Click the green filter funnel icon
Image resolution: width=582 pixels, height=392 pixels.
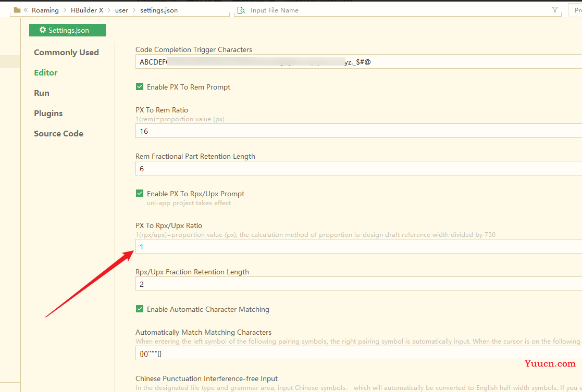(x=555, y=10)
